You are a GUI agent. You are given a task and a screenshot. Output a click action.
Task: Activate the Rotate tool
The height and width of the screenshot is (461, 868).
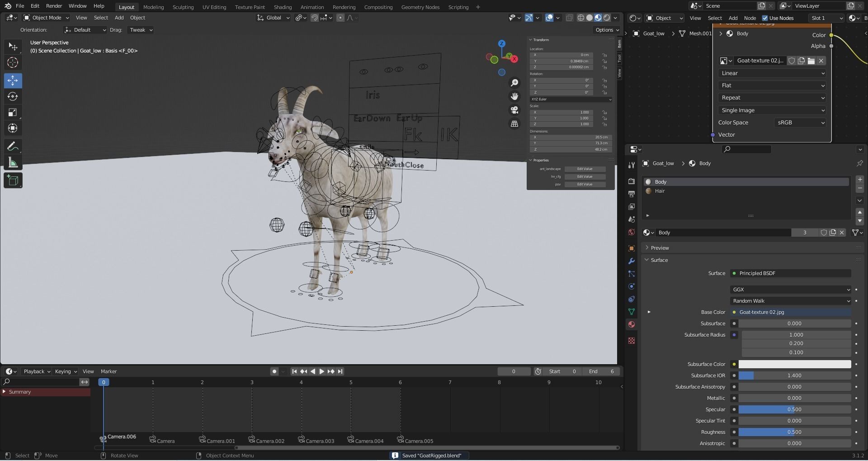[x=13, y=96]
